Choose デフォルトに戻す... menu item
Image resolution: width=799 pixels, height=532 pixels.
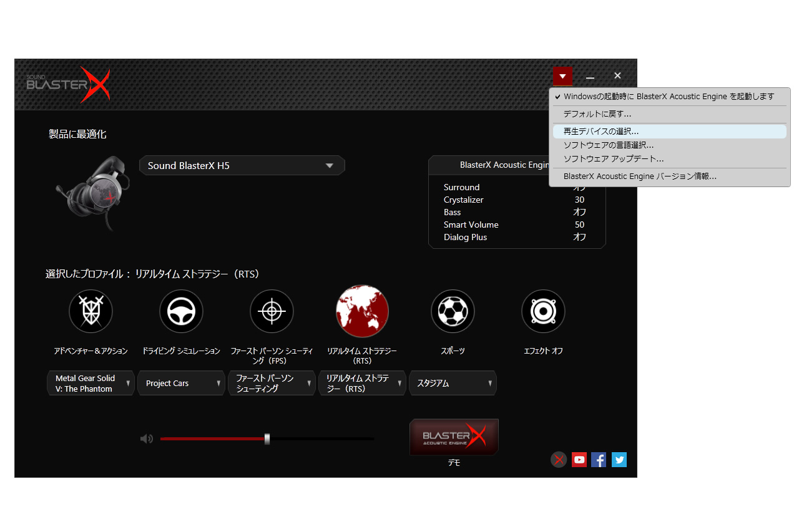point(670,114)
